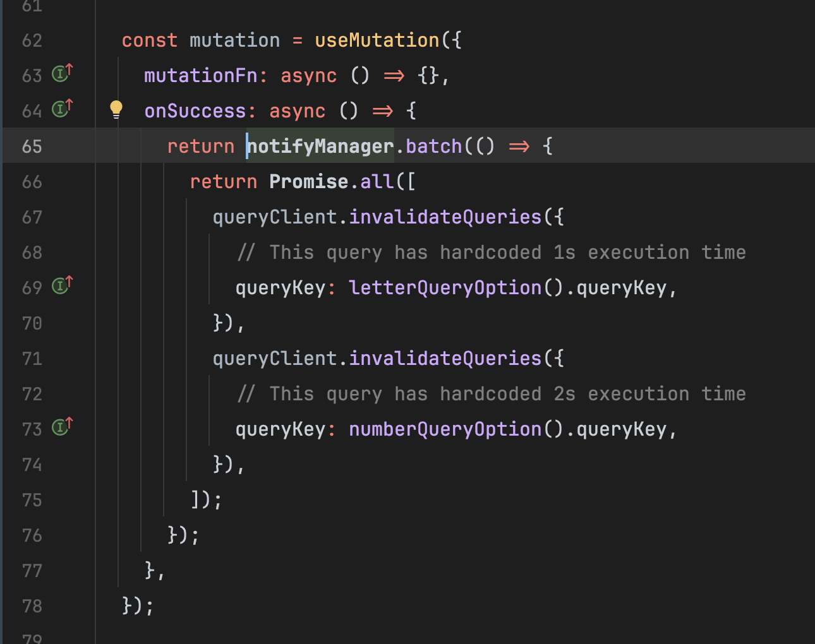The height and width of the screenshot is (644, 815).
Task: Click the letterQueryOption function call
Action: click(445, 288)
